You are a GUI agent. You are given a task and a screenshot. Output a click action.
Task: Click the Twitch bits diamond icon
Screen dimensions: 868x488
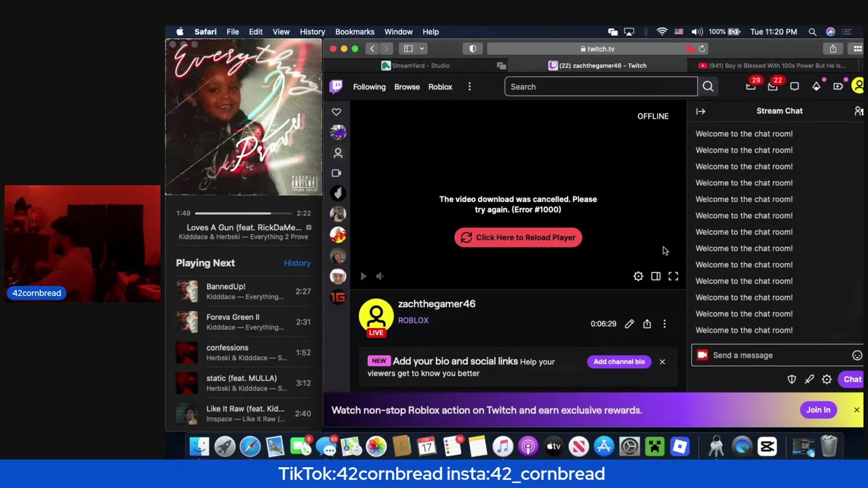(816, 86)
